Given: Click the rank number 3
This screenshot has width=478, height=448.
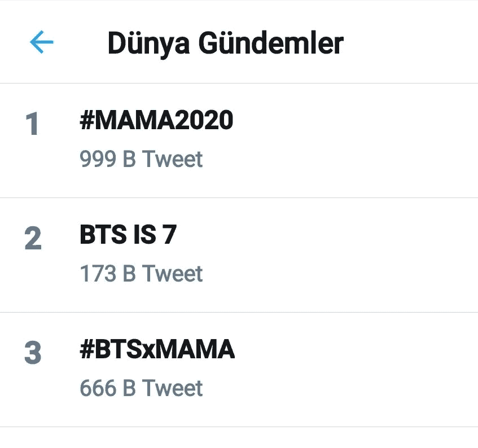Looking at the screenshot, I should point(33,354).
